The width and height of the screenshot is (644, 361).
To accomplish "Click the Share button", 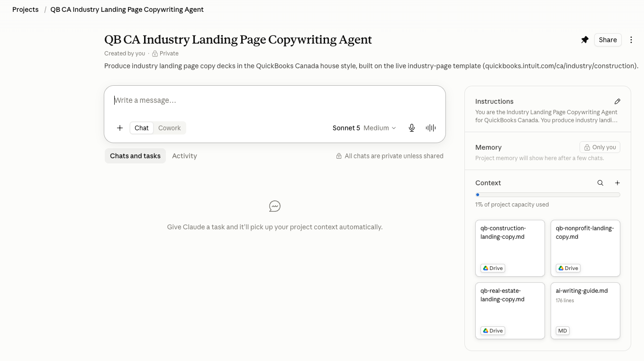I will coord(608,40).
